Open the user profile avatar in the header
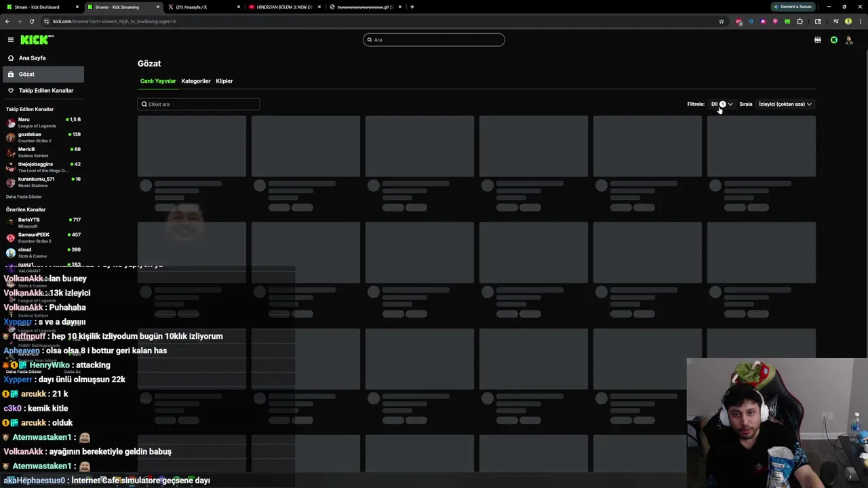 pyautogui.click(x=849, y=40)
